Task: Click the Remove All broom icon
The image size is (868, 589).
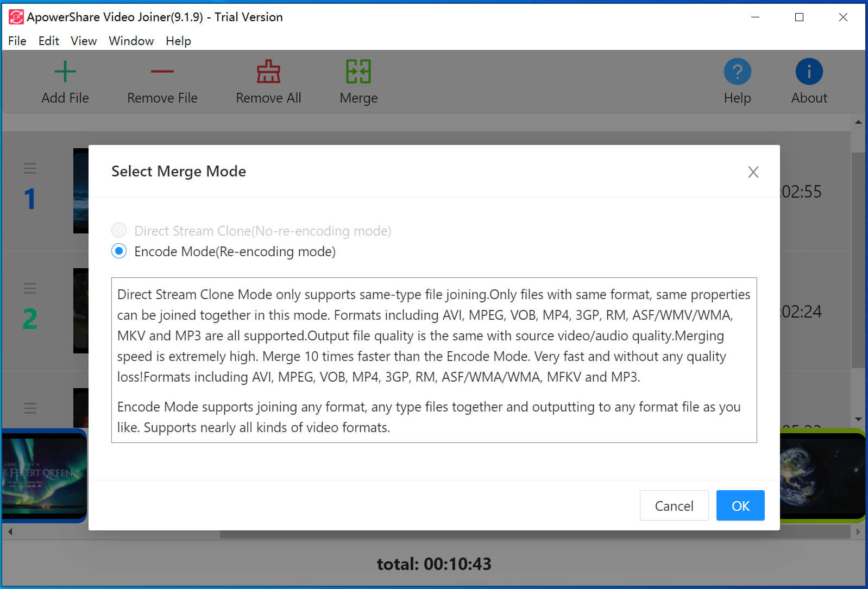Action: click(268, 72)
